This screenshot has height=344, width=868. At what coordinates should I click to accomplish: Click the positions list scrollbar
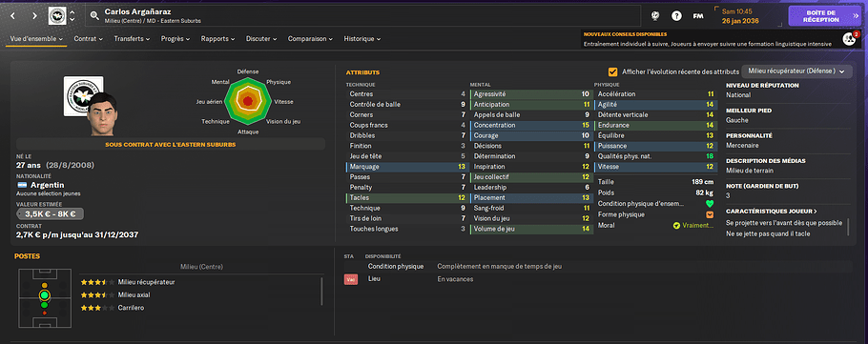click(x=321, y=291)
